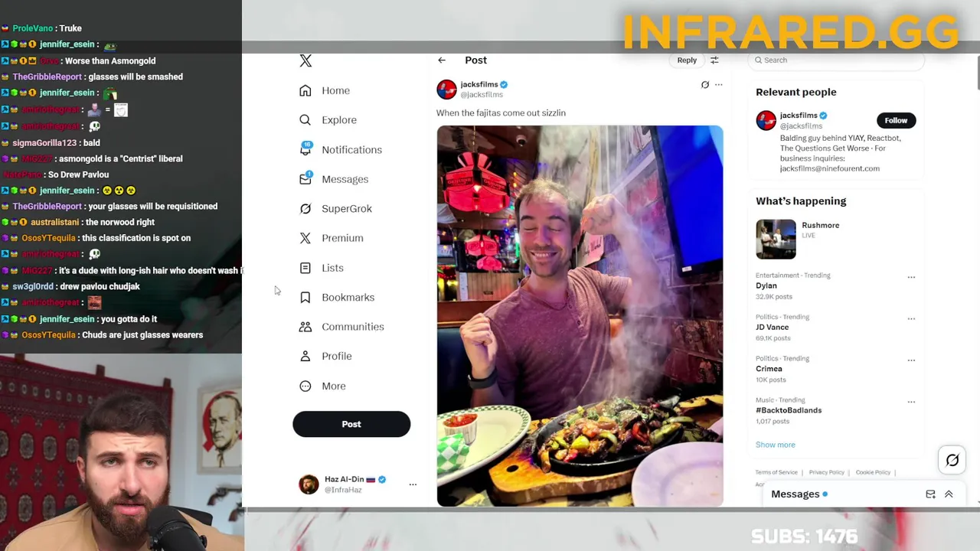This screenshot has width=980, height=551.
Task: Click the Home house icon
Action: [x=305, y=90]
